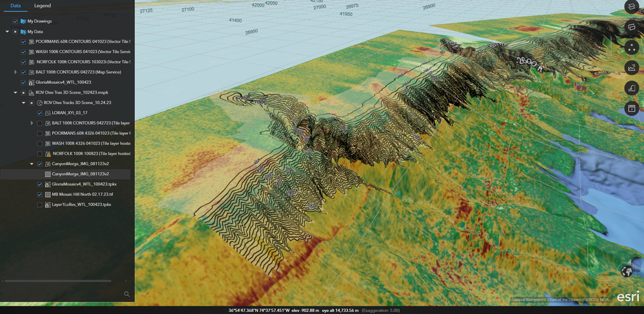The height and width of the screenshot is (314, 644).
Task: Click the eye alt 14,733.56 m readout
Action: [340, 310]
